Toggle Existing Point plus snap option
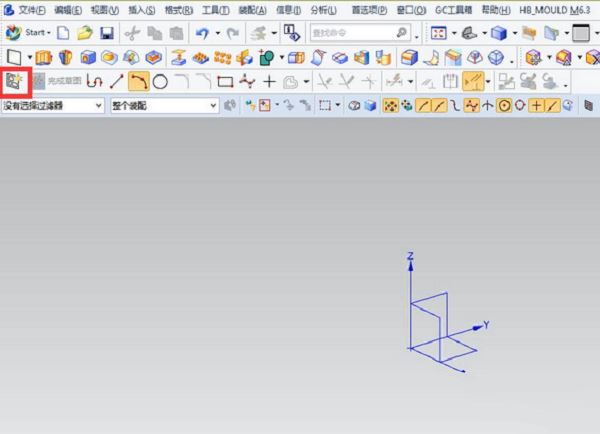 [536, 105]
